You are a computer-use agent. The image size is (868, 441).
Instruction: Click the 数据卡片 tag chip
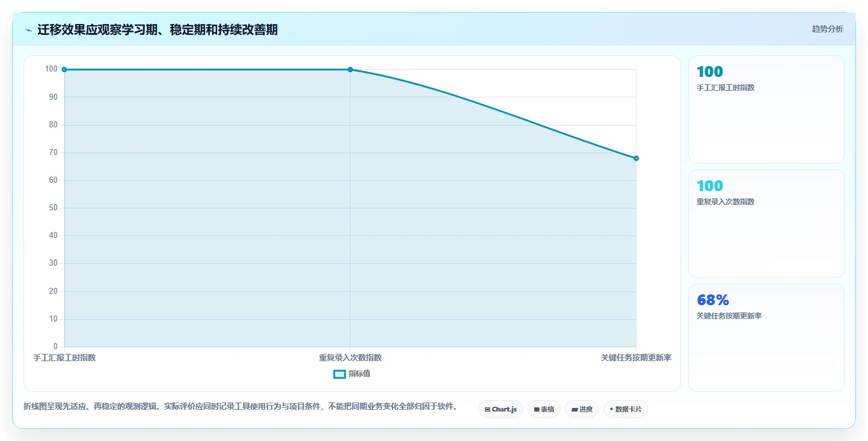point(626,409)
